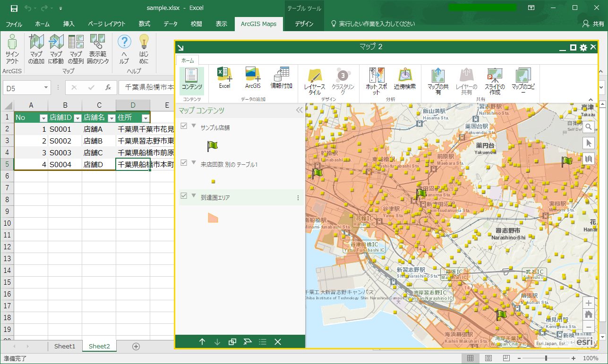Image resolution: width=608 pixels, height=364 pixels.
Task: Switch to the 挿入 ribbon tab
Action: [x=69, y=24]
